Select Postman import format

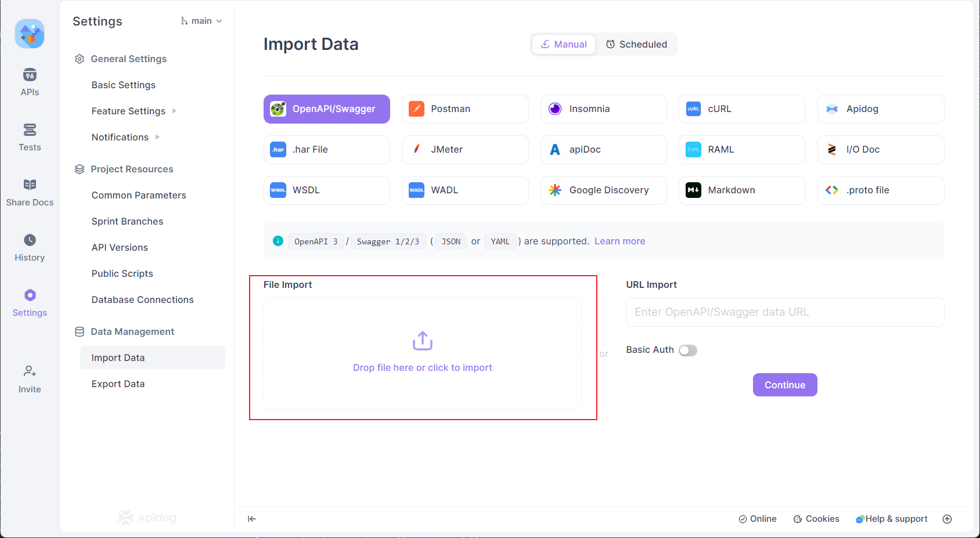point(464,109)
